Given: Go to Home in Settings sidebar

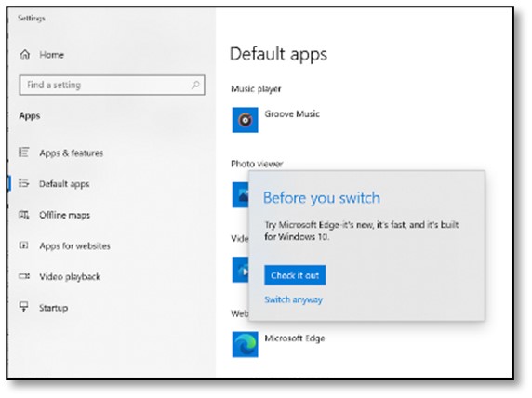Looking at the screenshot, I should 51,55.
